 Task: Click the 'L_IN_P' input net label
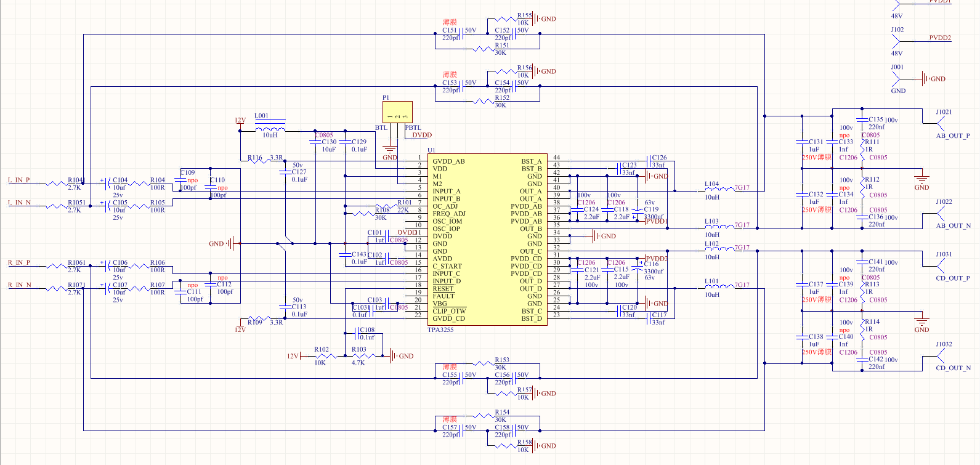pyautogui.click(x=19, y=180)
